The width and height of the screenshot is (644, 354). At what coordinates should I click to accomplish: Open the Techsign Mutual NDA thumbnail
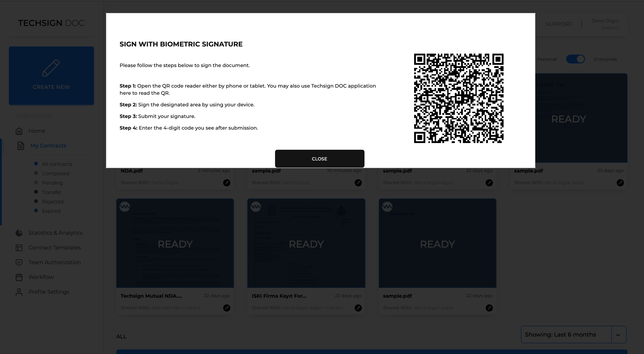(x=175, y=243)
